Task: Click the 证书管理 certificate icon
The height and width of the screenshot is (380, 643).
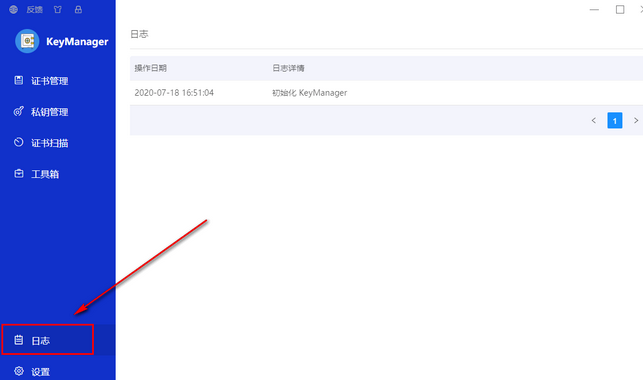Action: pyautogui.click(x=19, y=80)
